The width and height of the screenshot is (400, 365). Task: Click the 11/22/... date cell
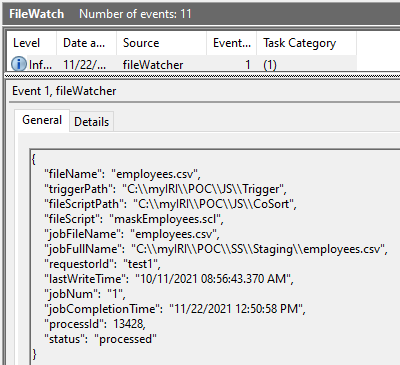(85, 65)
